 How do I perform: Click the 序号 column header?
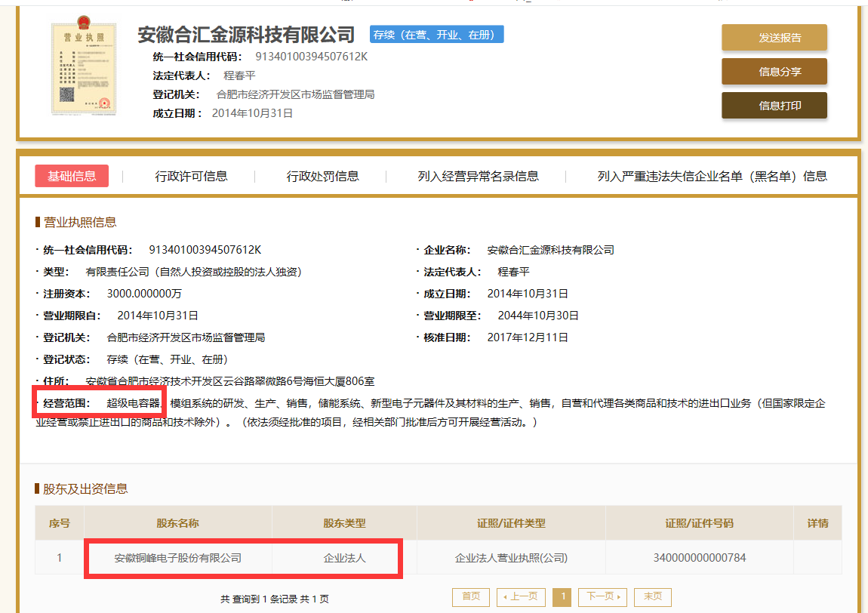click(59, 523)
